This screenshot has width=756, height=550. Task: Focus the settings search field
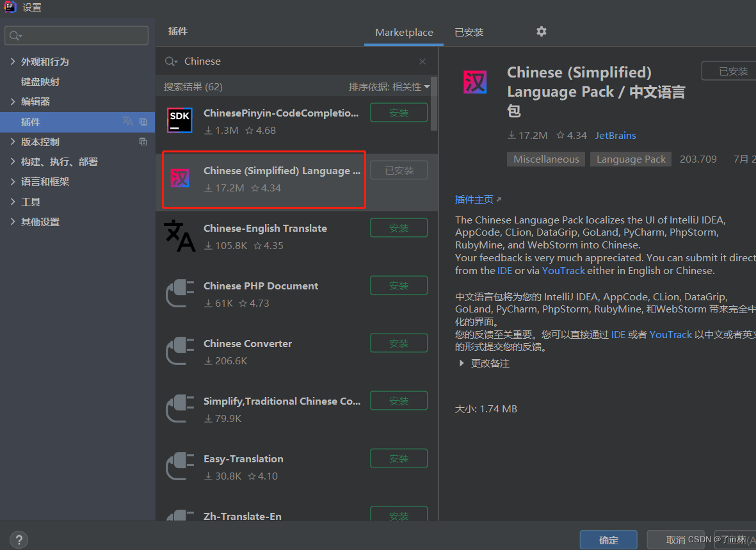click(x=77, y=36)
